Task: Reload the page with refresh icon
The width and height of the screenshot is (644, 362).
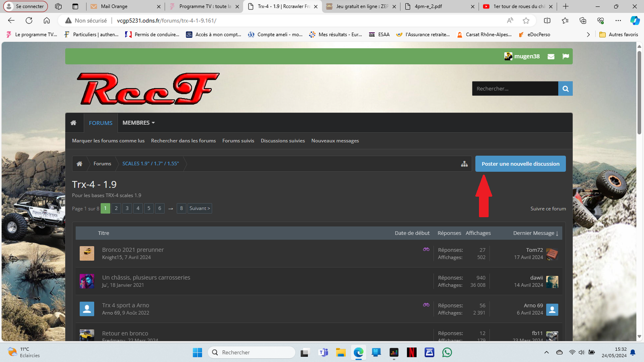Action: point(29,21)
